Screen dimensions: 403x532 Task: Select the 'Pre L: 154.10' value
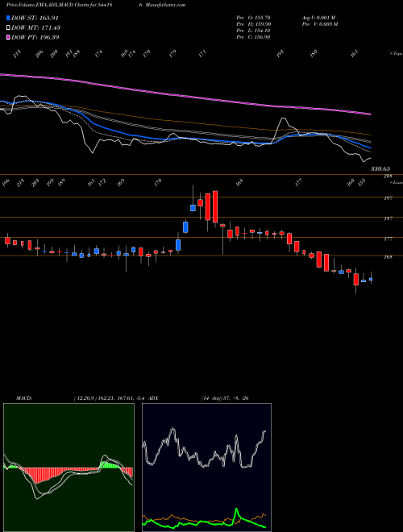point(253,31)
